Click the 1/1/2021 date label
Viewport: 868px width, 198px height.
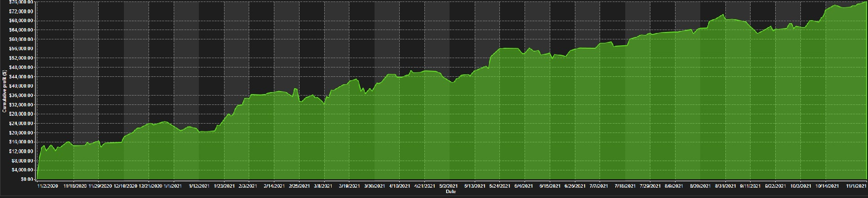coord(173,187)
